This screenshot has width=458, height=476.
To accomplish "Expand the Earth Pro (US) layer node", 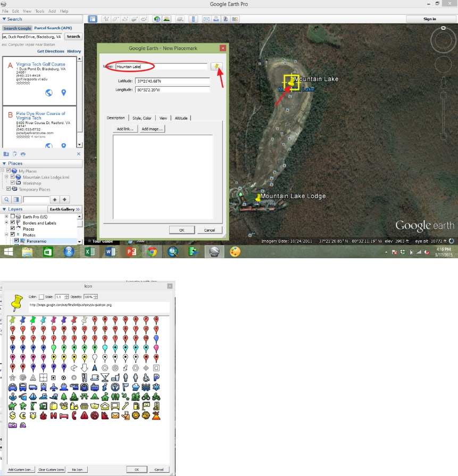I will 6,217.
